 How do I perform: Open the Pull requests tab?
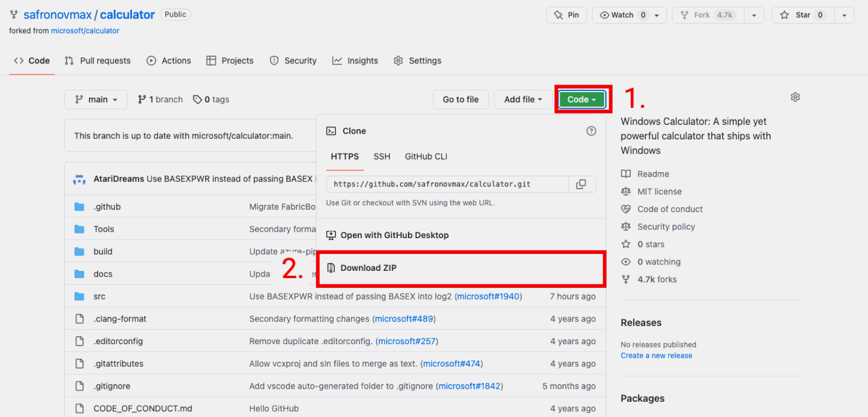pyautogui.click(x=98, y=60)
